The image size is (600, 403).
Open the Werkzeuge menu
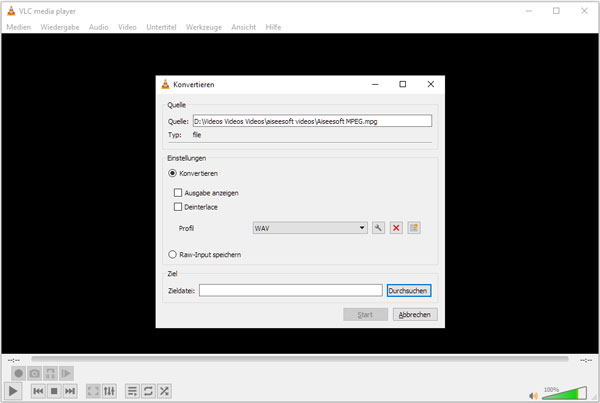(x=204, y=27)
